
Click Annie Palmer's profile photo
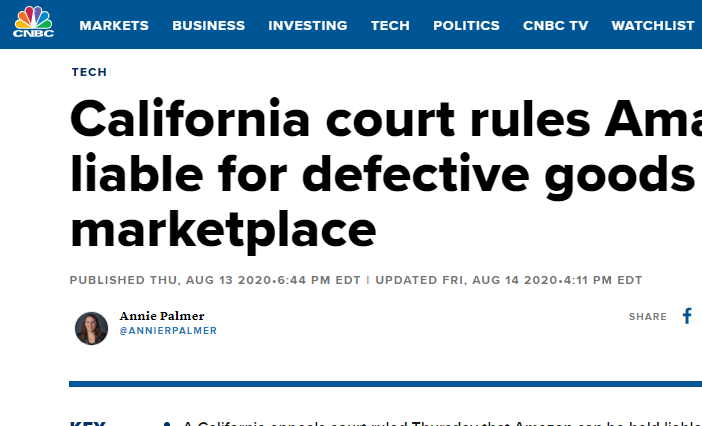(91, 328)
